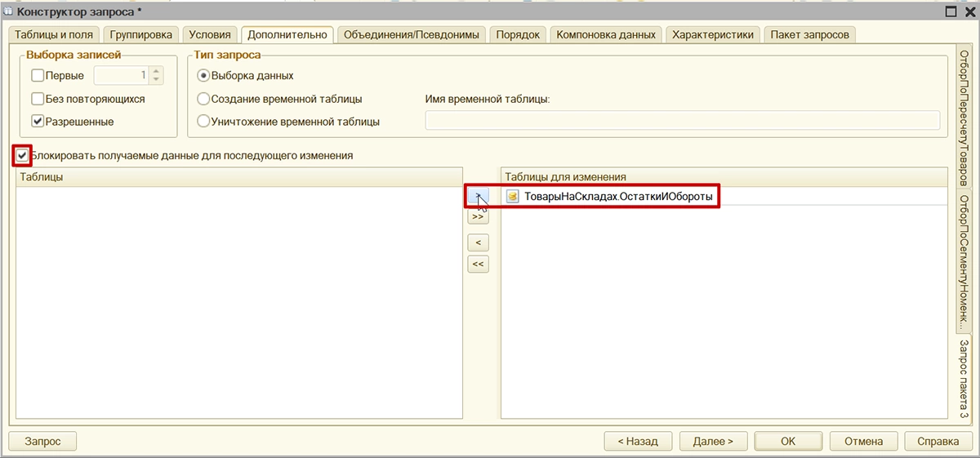Toggle the Разрешенные checkbox

38,122
